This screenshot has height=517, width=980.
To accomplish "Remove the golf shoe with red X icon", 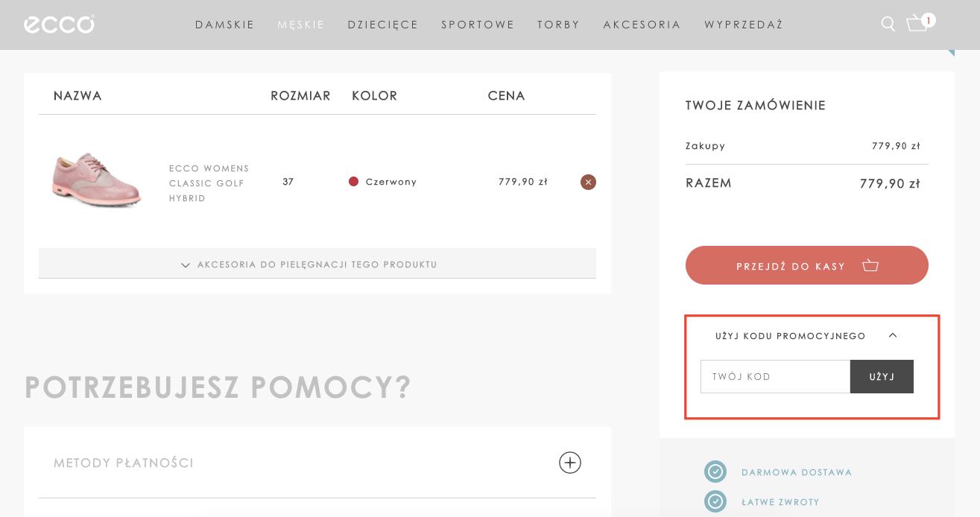I will (x=588, y=182).
